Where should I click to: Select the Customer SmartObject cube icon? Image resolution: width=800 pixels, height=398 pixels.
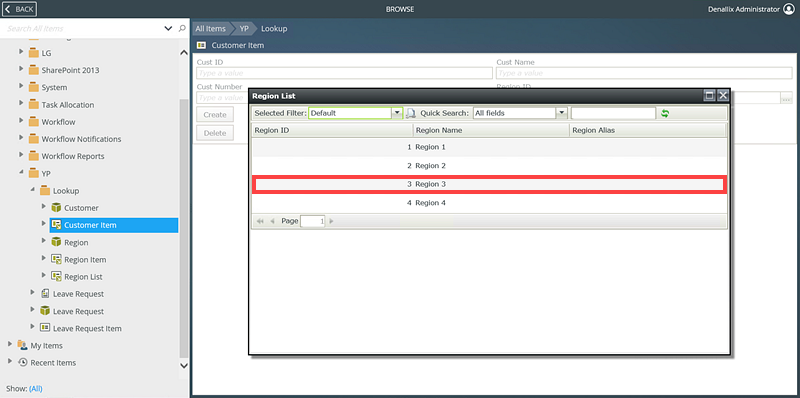pyautogui.click(x=57, y=208)
